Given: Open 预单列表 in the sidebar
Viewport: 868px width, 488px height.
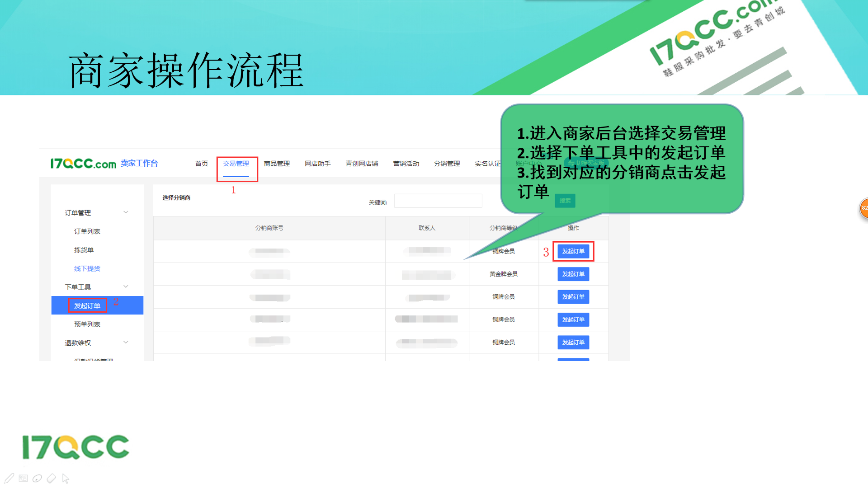Looking at the screenshot, I should pyautogui.click(x=87, y=324).
